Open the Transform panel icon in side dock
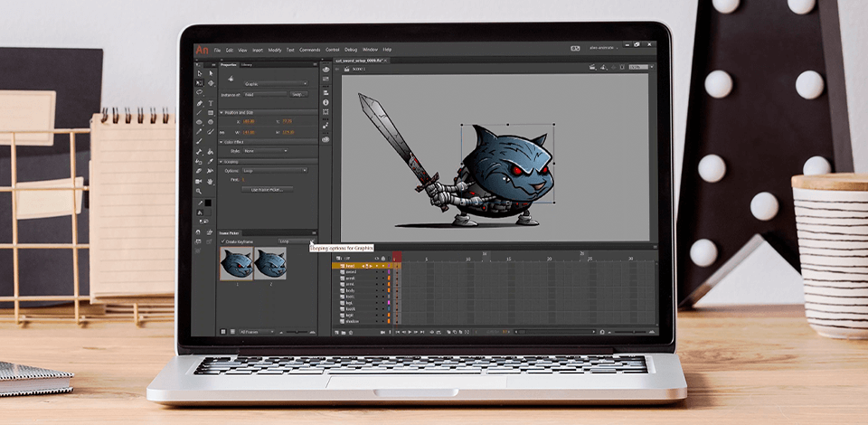Image resolution: width=868 pixels, height=425 pixels. point(325,112)
